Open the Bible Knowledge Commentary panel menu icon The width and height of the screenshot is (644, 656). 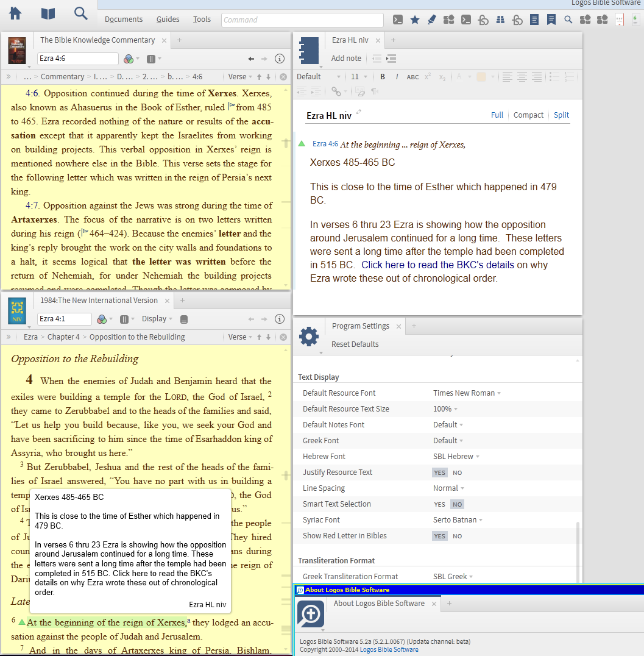pos(17,50)
